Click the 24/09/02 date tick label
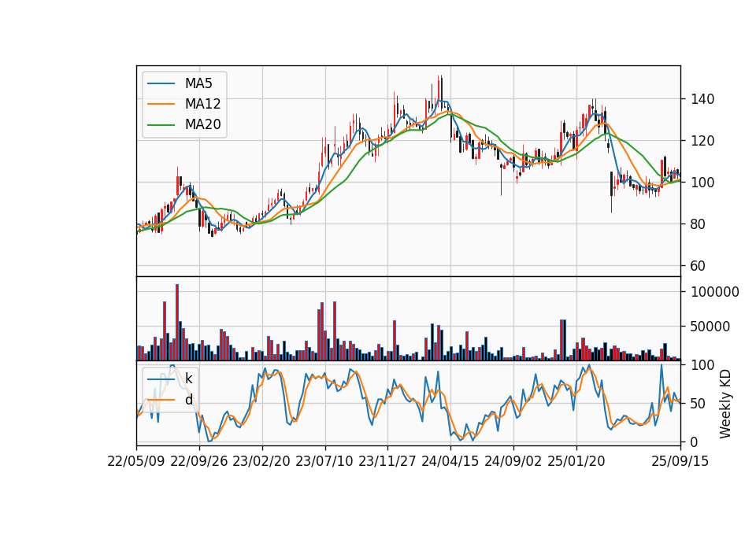 point(513,462)
